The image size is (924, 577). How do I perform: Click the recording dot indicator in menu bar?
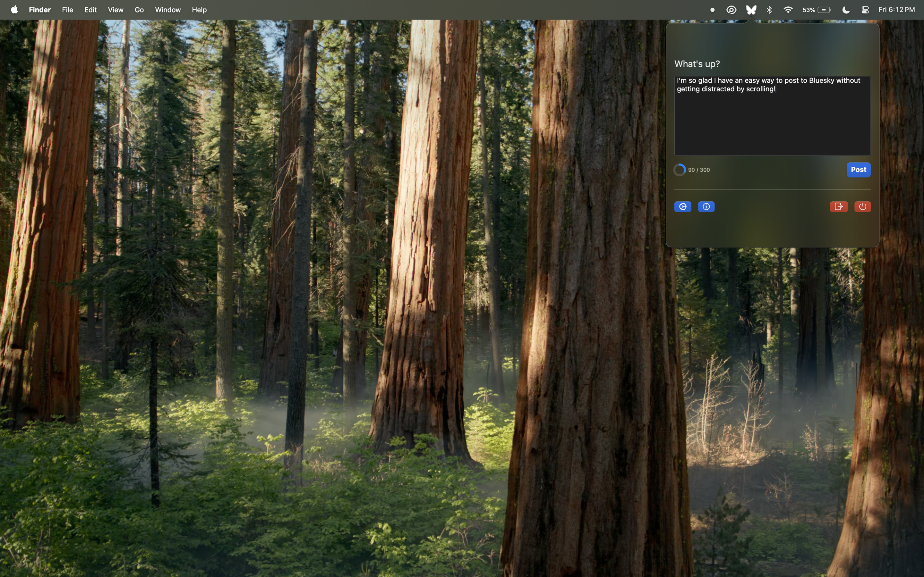tap(712, 10)
